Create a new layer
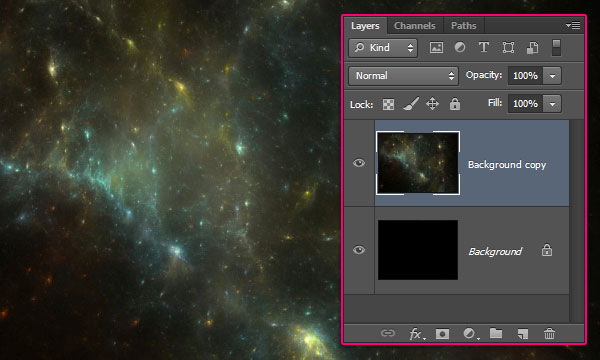The height and width of the screenshot is (360, 600). click(522, 334)
